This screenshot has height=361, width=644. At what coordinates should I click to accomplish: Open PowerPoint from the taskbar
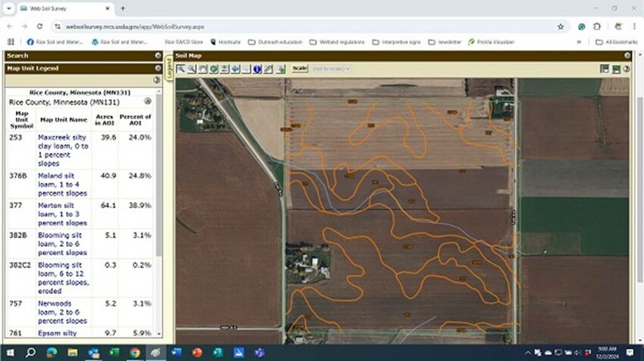pyautogui.click(x=197, y=353)
